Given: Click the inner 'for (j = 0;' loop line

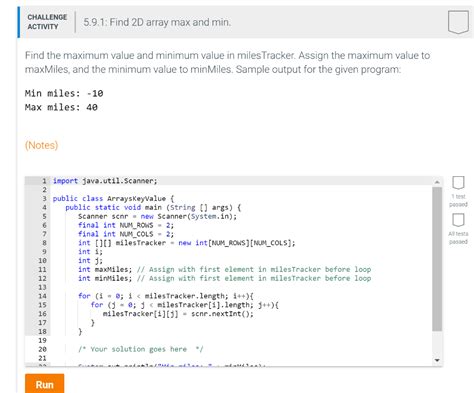Looking at the screenshot, I should pos(185,305).
